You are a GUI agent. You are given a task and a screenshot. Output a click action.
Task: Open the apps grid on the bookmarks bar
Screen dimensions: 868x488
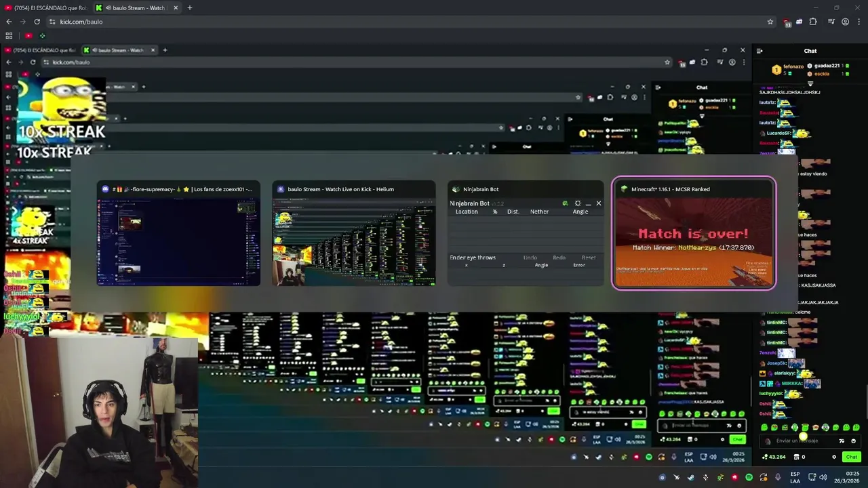pyautogui.click(x=9, y=36)
